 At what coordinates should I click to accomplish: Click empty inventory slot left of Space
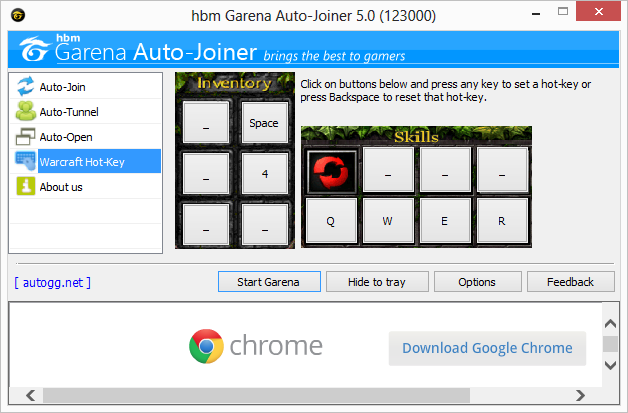[206, 122]
